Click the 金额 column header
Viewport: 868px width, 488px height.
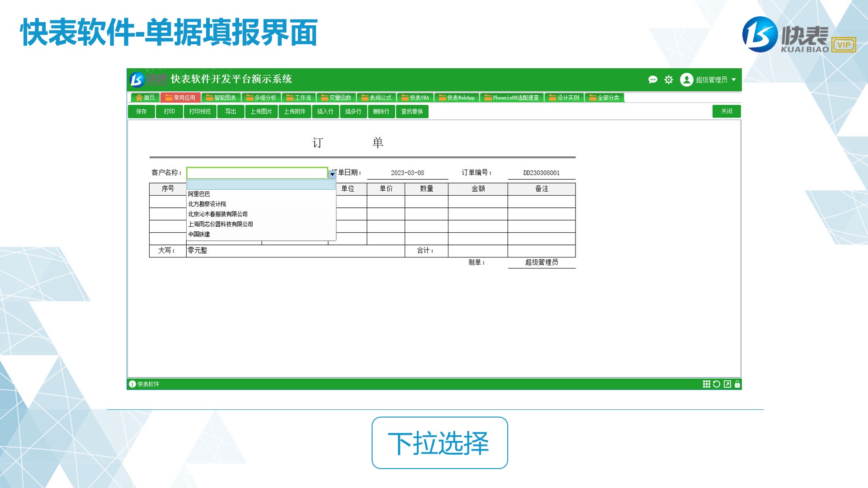pos(478,189)
